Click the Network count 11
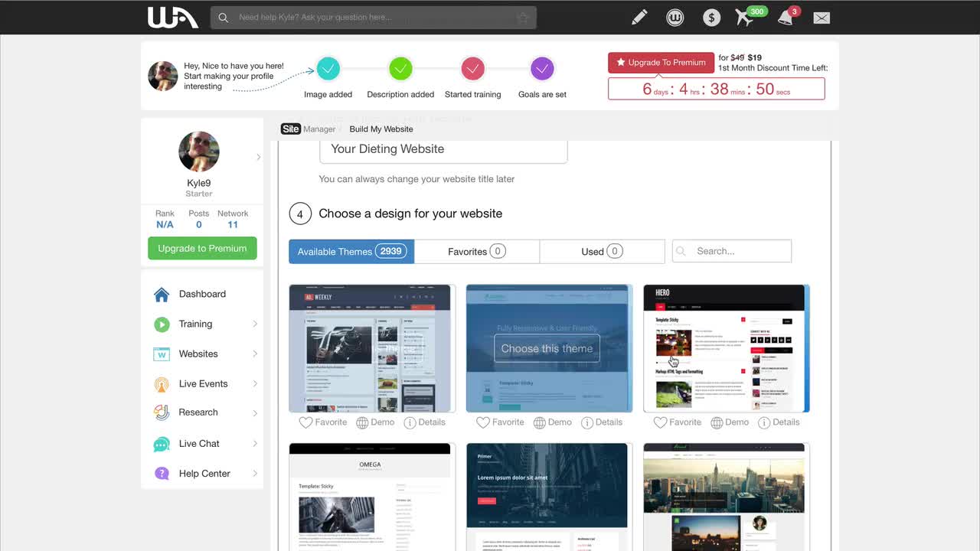Screen dimensions: 980x551 [x=233, y=225]
